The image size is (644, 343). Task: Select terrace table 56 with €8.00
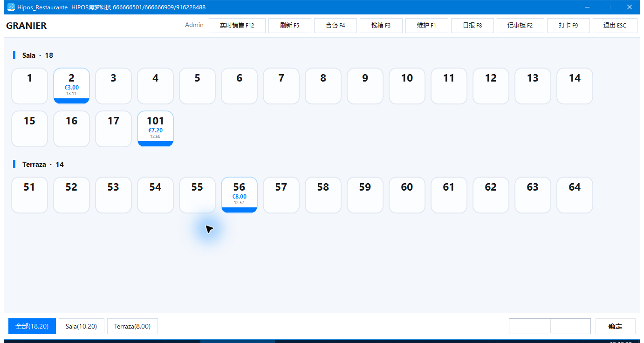pos(240,195)
